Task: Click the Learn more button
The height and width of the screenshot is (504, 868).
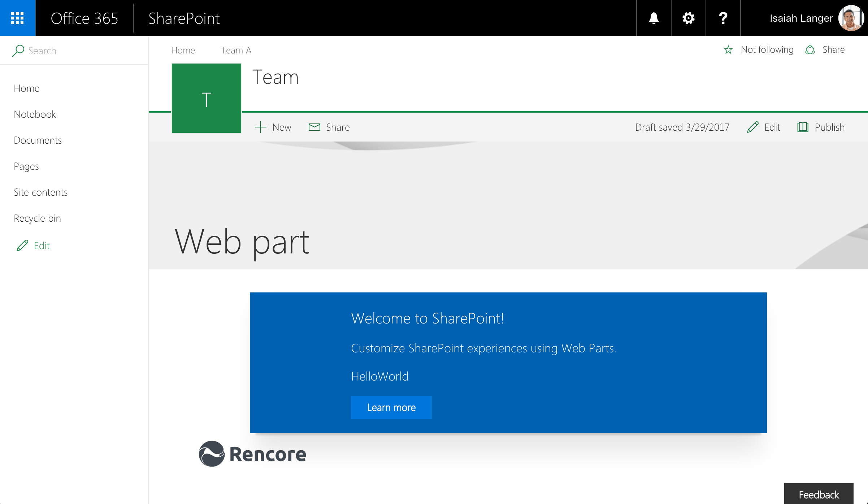Action: click(391, 407)
